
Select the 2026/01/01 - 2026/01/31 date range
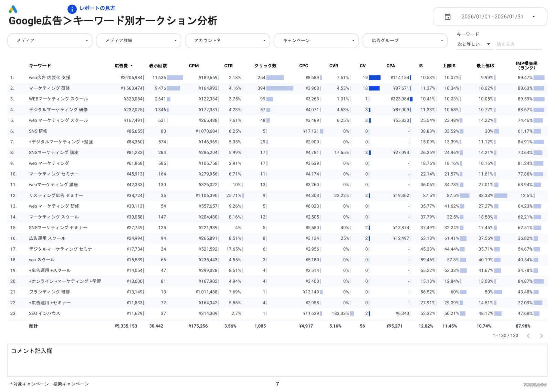click(x=493, y=16)
